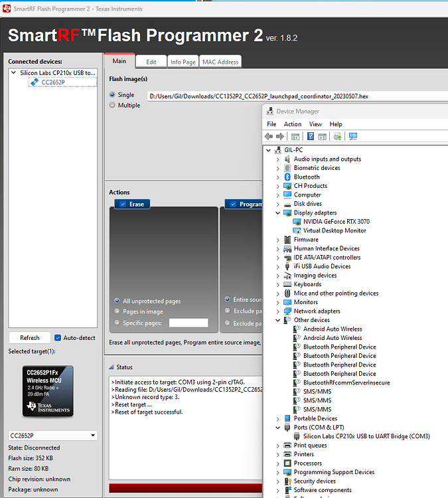Collapse the Display adapters category

(x=278, y=212)
